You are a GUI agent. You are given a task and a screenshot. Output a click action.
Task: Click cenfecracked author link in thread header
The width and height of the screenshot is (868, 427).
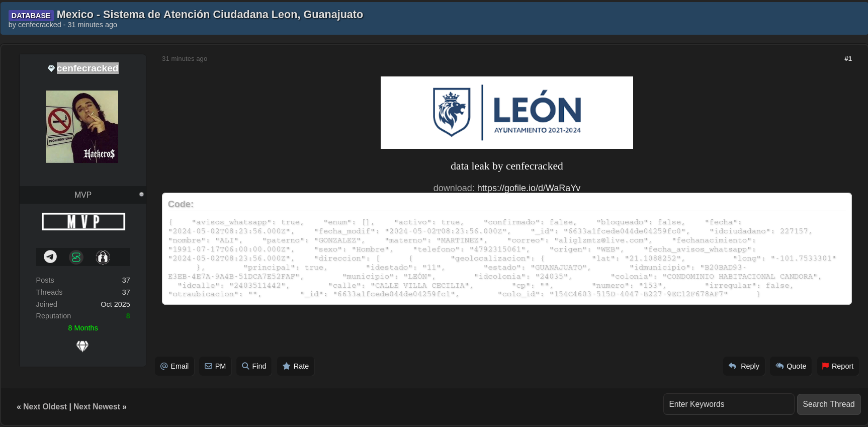40,25
